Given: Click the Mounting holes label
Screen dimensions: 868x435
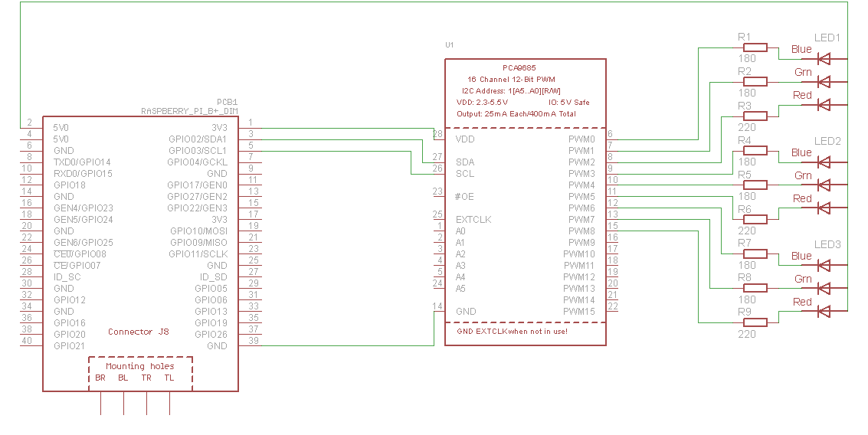Looking at the screenshot, I should click(x=140, y=366).
